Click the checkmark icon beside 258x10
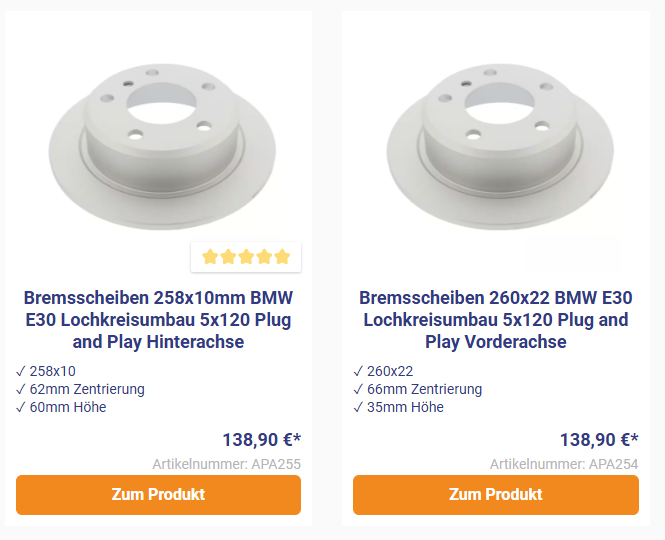Image resolution: width=665 pixels, height=540 pixels. click(x=21, y=371)
